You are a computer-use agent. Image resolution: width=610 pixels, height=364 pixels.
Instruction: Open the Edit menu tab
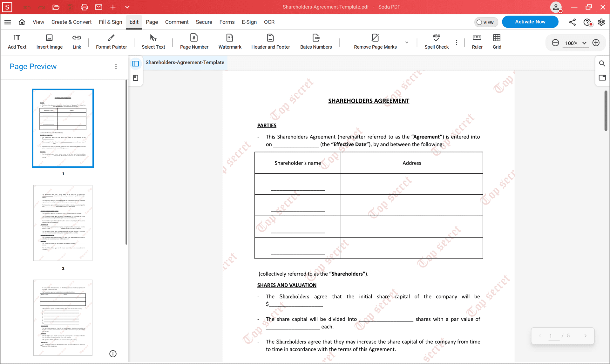[134, 22]
